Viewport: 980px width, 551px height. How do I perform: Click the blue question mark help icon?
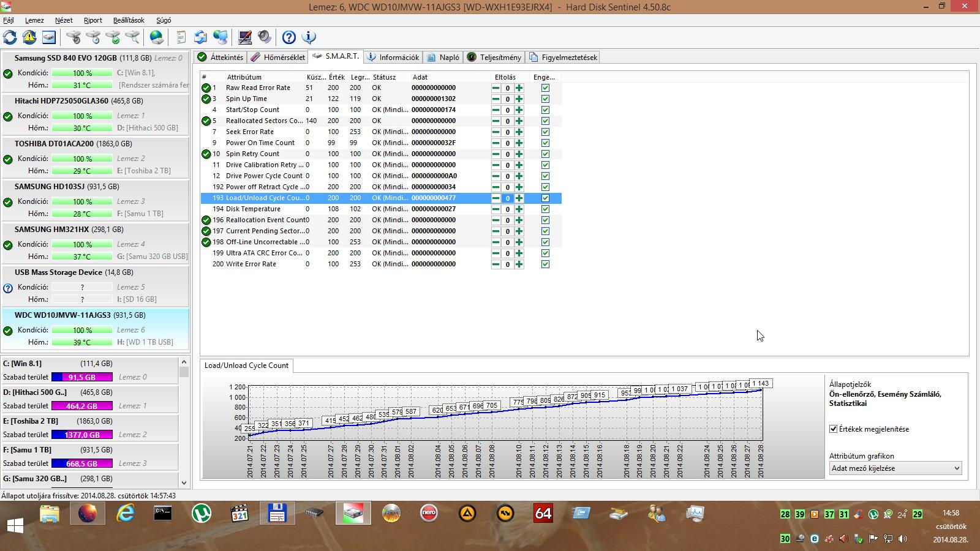pos(289,37)
